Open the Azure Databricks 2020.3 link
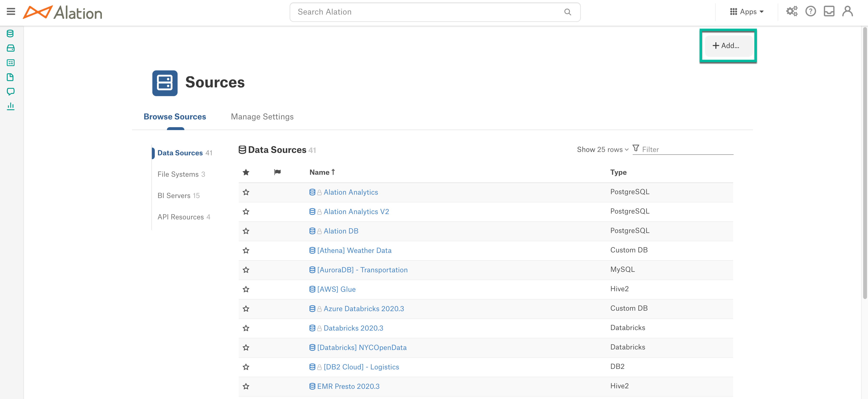This screenshot has width=868, height=399. [364, 308]
